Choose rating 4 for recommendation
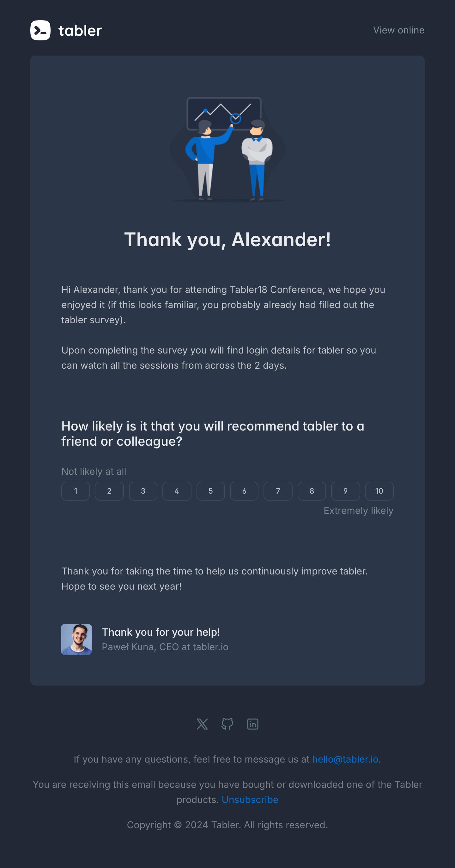 tap(177, 491)
